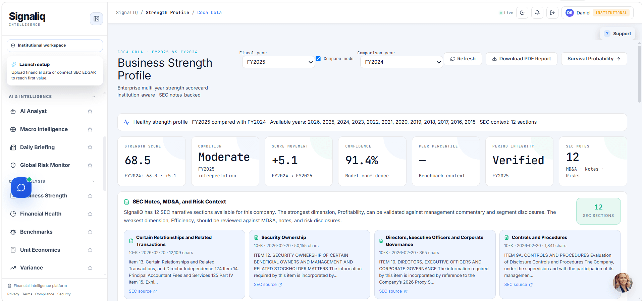Open the Fiscal year FY2025 dropdown
The width and height of the screenshot is (644, 301).
tap(278, 62)
